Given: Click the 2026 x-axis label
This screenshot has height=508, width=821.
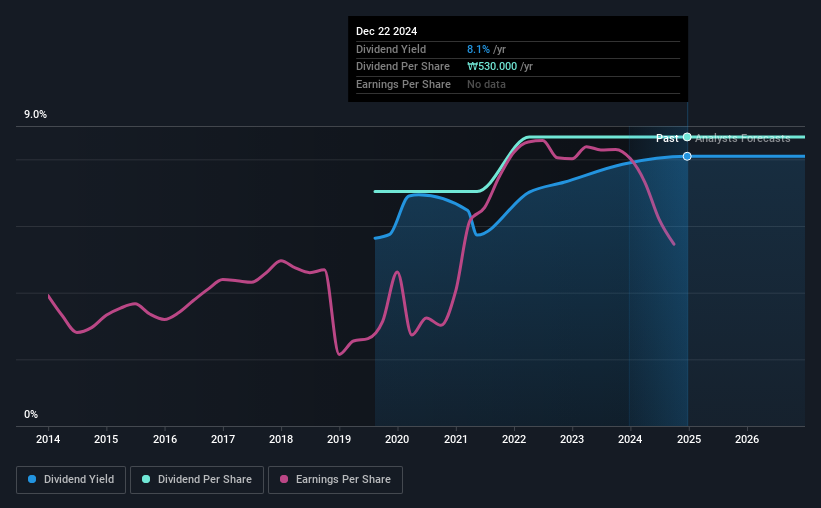Looking at the screenshot, I should (747, 439).
